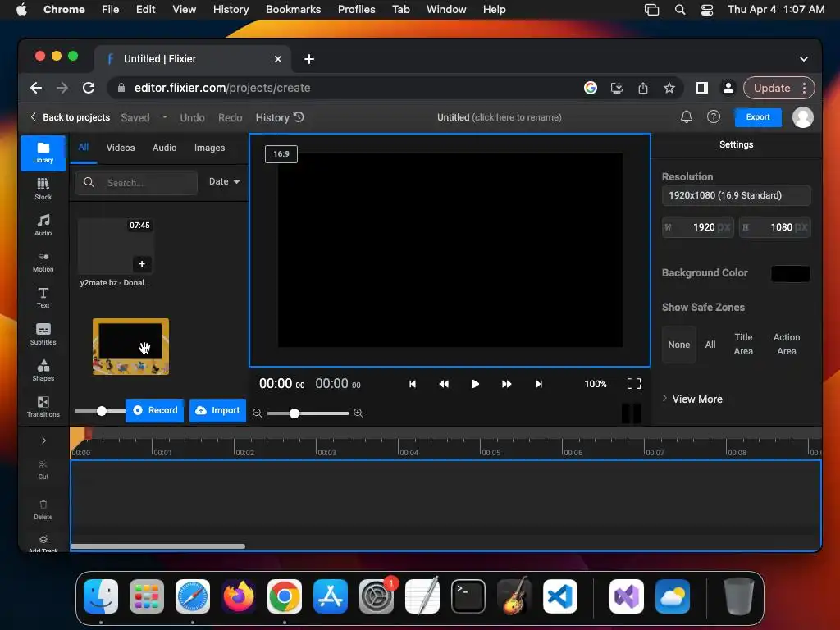Click the Export button
The width and height of the screenshot is (840, 630).
[x=757, y=116]
